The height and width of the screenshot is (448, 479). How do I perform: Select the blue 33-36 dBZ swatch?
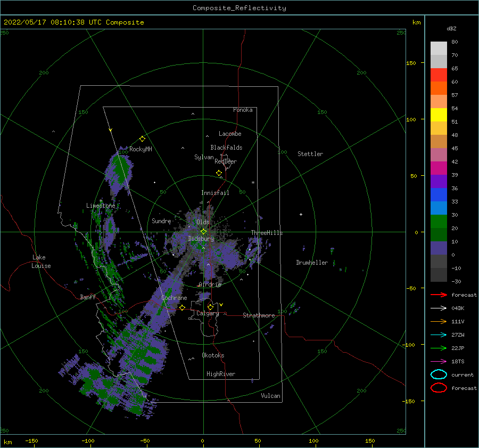pyautogui.click(x=439, y=195)
